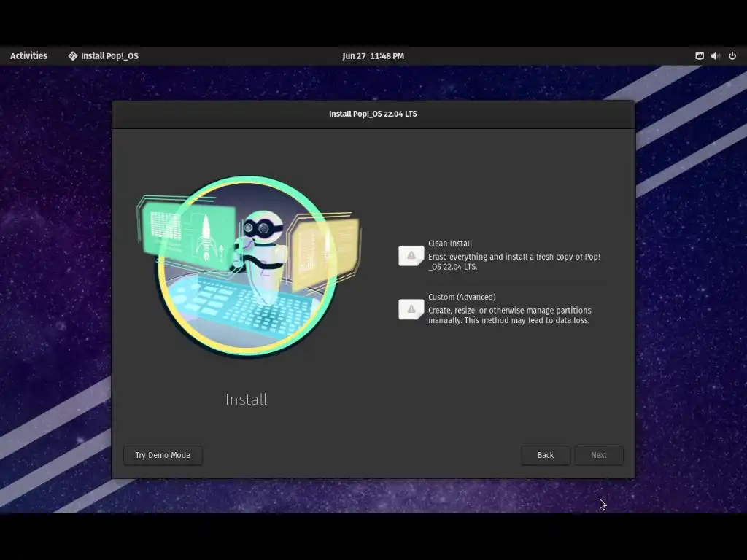Select the Clean Install warning icon
Screen dimensions: 747x560
[x=411, y=256]
